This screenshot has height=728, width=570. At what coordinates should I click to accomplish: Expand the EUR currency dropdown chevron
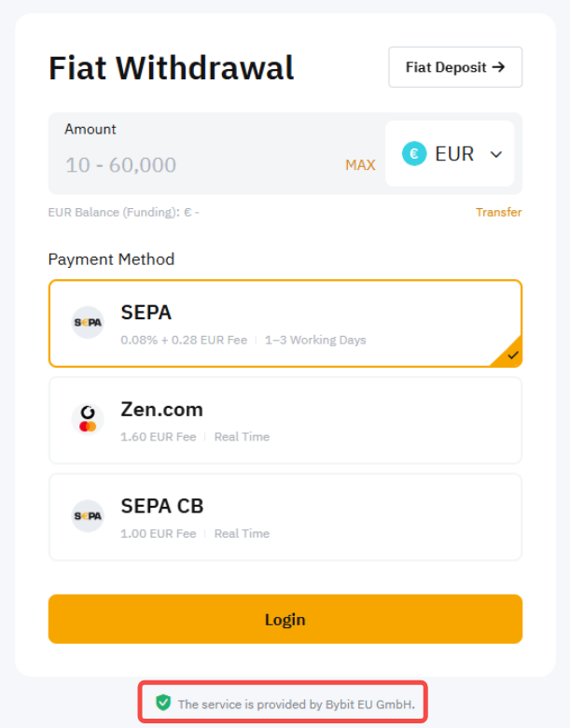coord(496,155)
